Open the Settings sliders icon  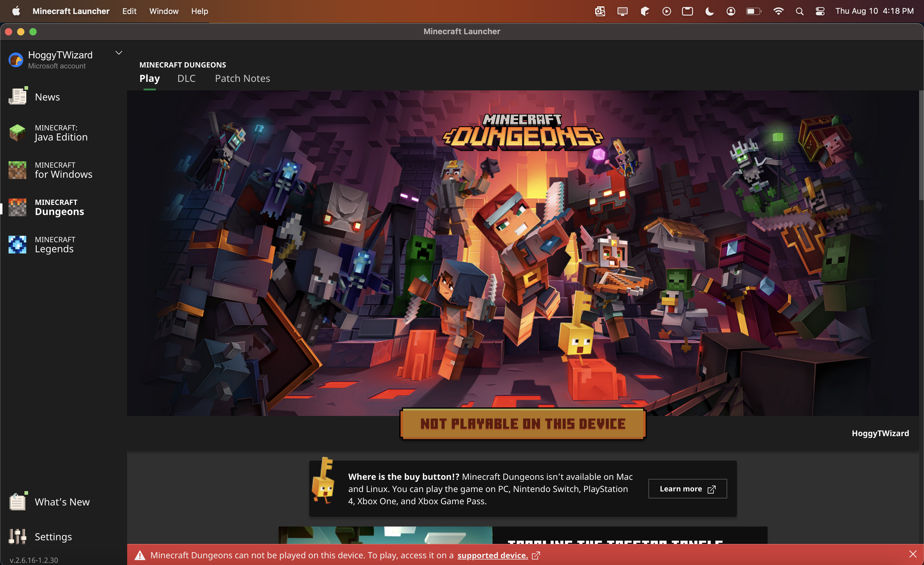[17, 537]
